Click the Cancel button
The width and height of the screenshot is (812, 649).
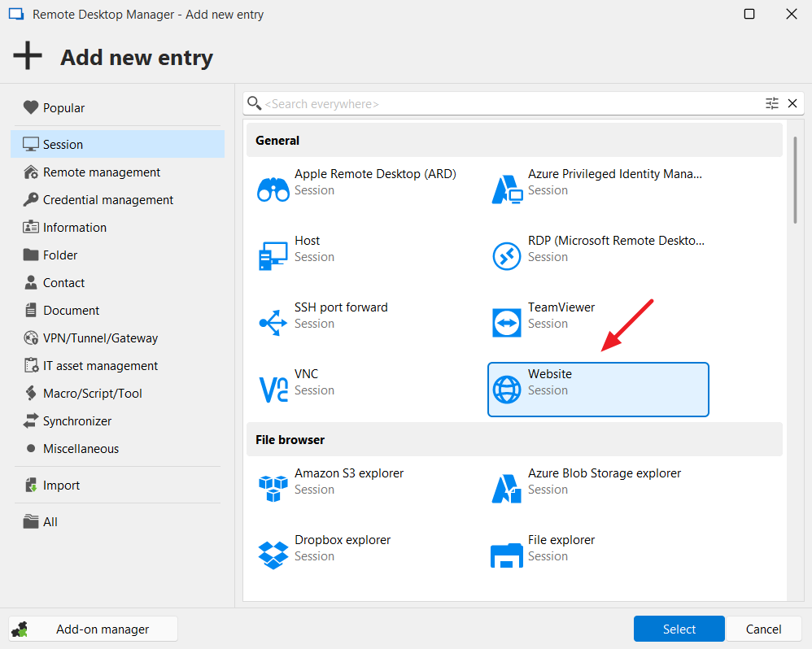[x=763, y=629]
